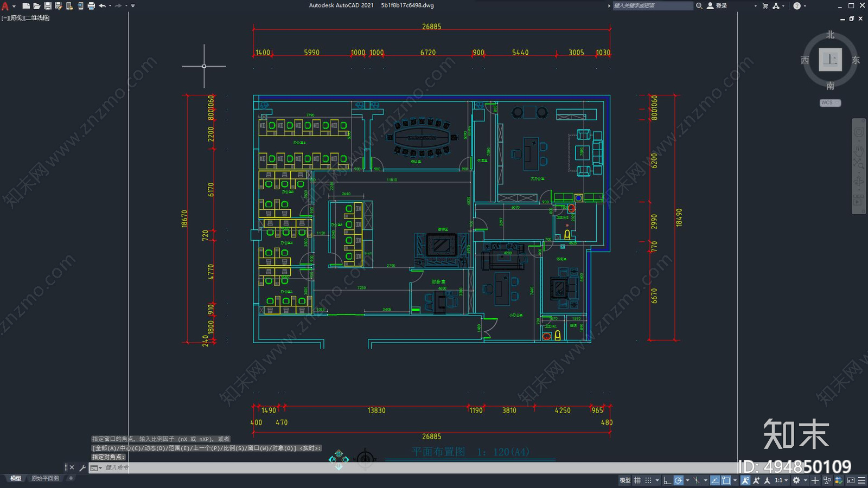Click the search magnifier icon

pyautogui.click(x=699, y=6)
